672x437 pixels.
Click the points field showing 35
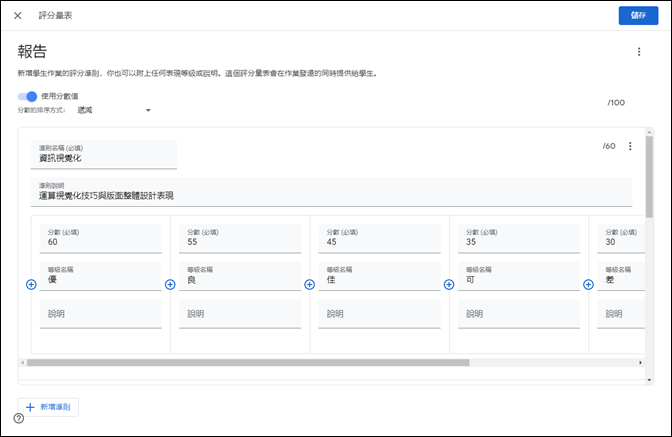point(519,238)
